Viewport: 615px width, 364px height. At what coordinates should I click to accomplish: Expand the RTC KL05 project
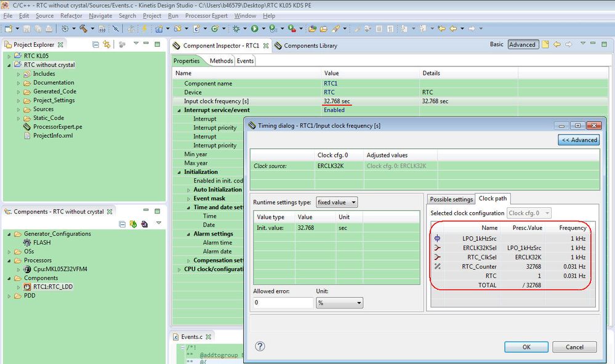point(9,56)
